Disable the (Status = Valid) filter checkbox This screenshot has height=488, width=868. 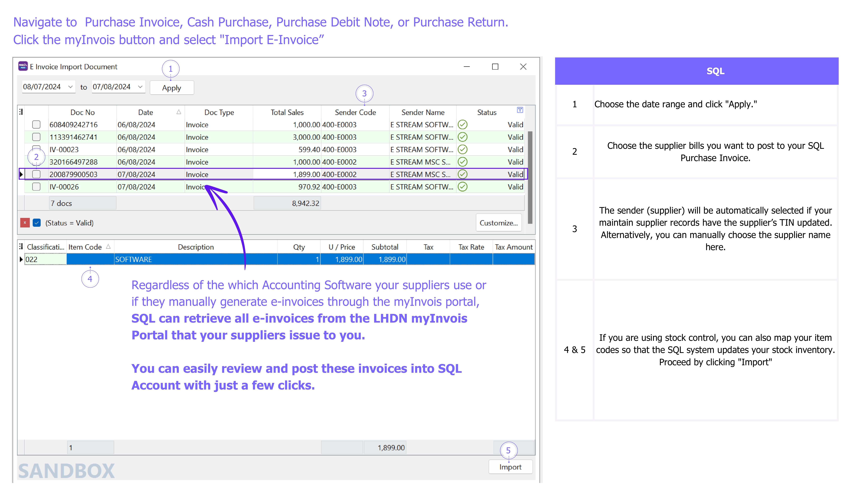[37, 223]
